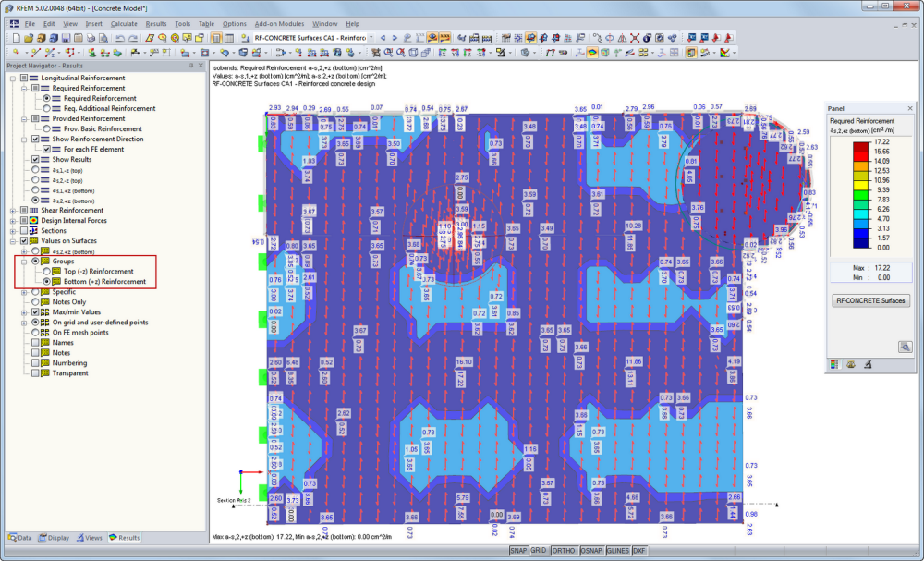This screenshot has width=924, height=561.
Task: Toggle the Project Navigator panel icon
Action: click(x=215, y=38)
